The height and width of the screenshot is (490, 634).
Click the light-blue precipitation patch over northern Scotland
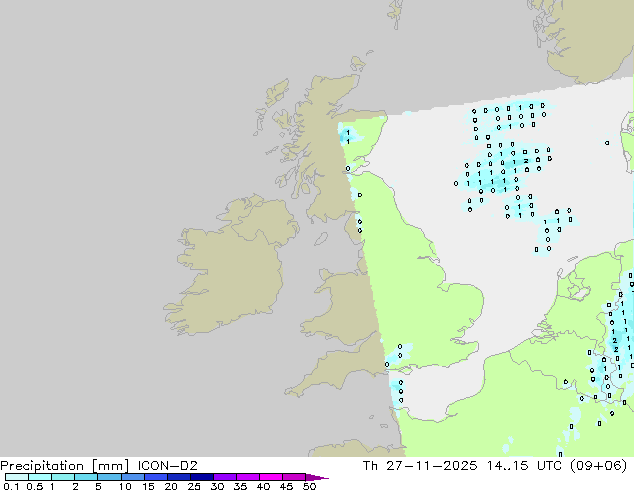click(x=350, y=134)
